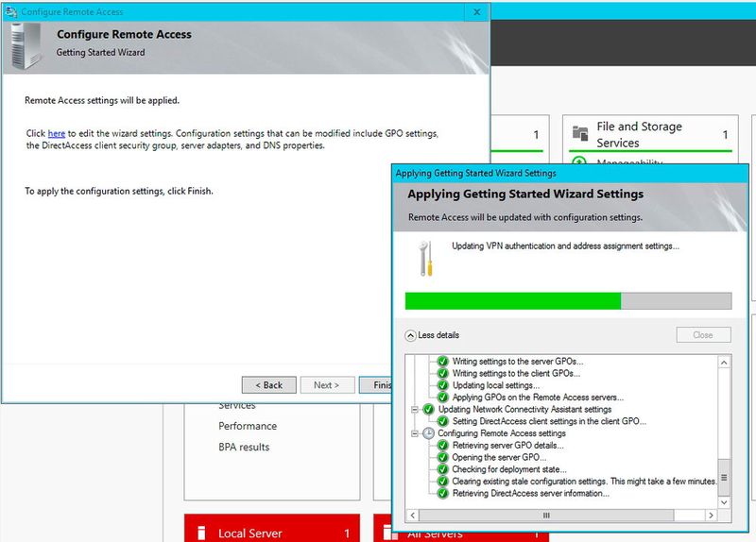Click the horizontal scrollbar thumb in the details list
This screenshot has width=756, height=542.
(546, 515)
